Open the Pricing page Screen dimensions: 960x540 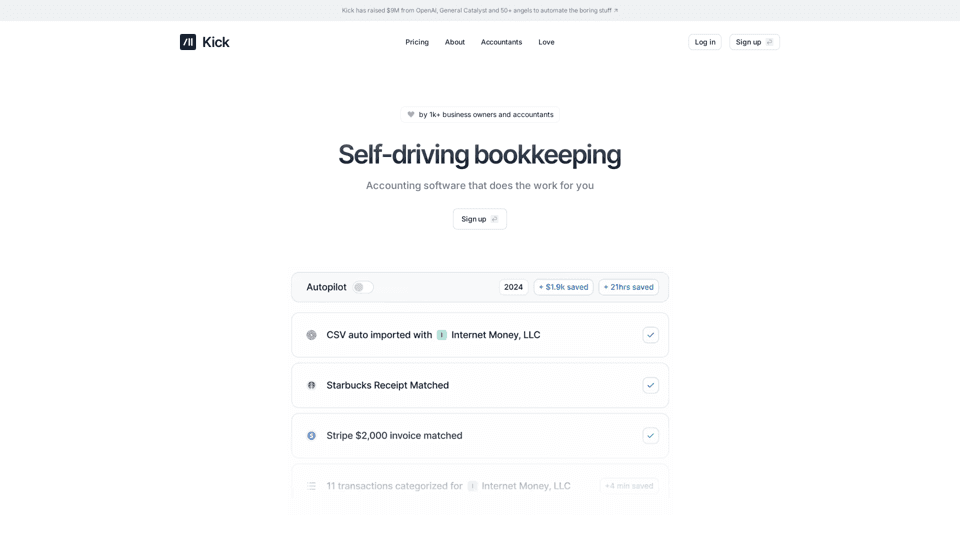417,42
